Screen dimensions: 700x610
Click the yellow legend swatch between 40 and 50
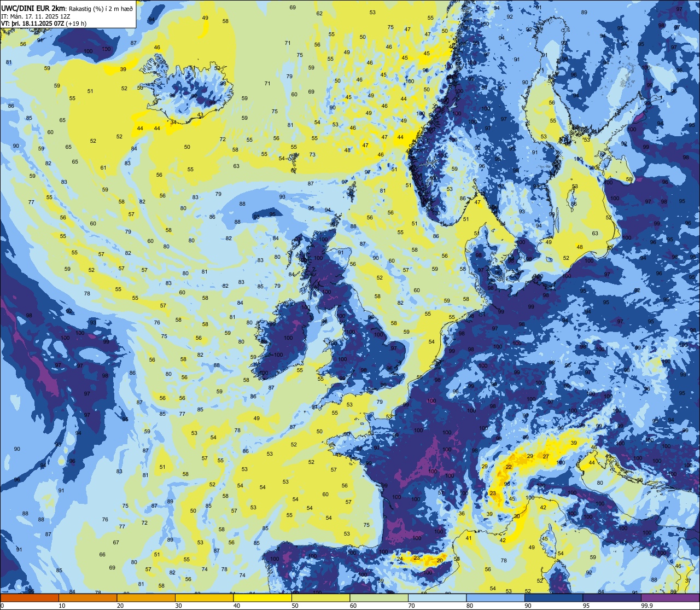[262, 597]
